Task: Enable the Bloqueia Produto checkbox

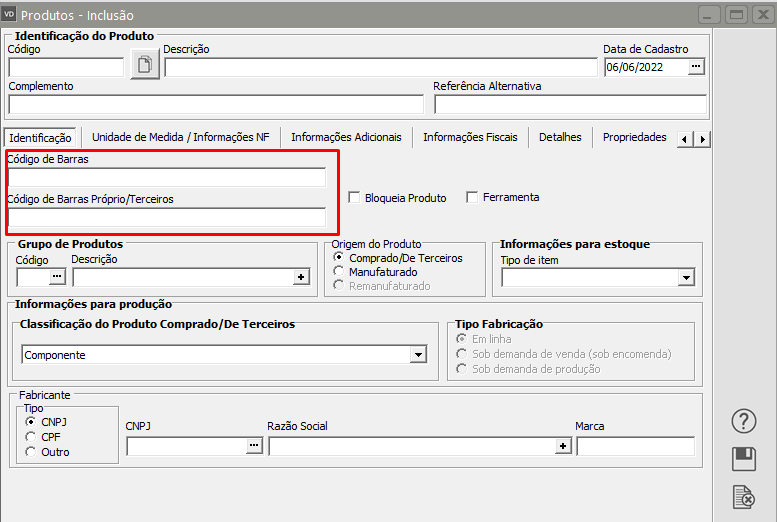Action: (x=354, y=198)
